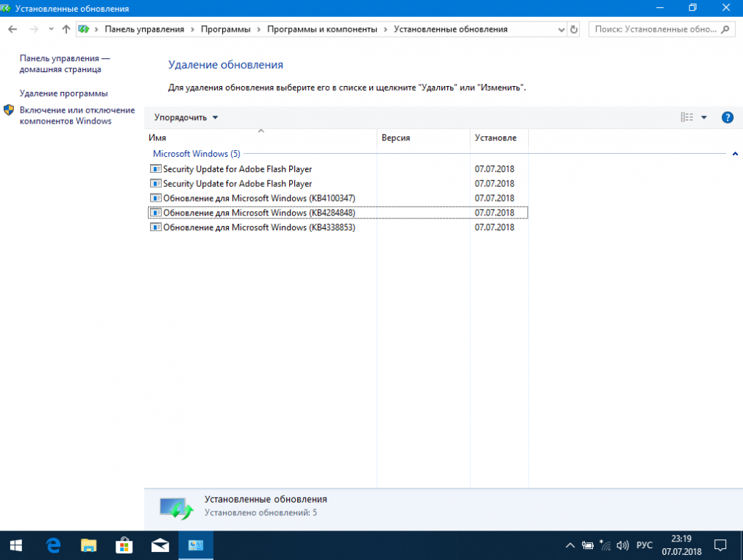This screenshot has width=743, height=560.
Task: Show hidden system tray icons
Action: coord(570,546)
